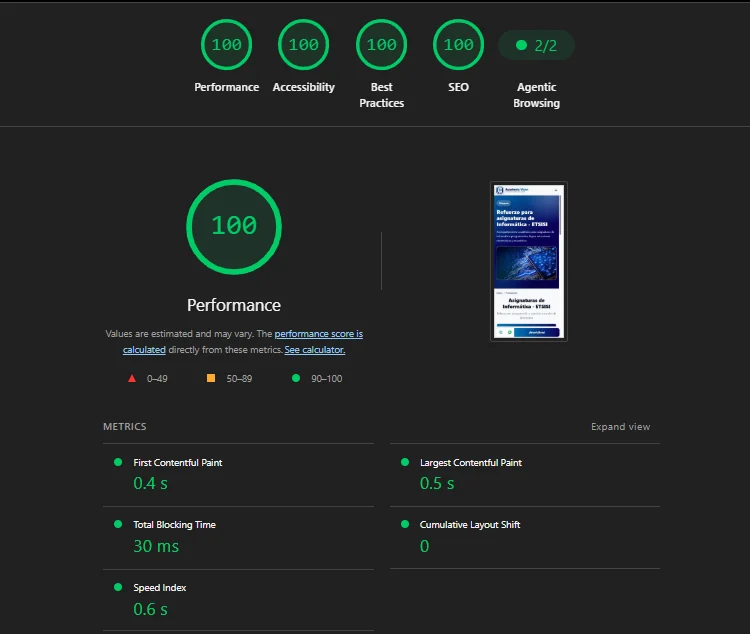Viewport: 750px width, 634px height.
Task: Click the 0–49 legend range text
Action: point(157,378)
